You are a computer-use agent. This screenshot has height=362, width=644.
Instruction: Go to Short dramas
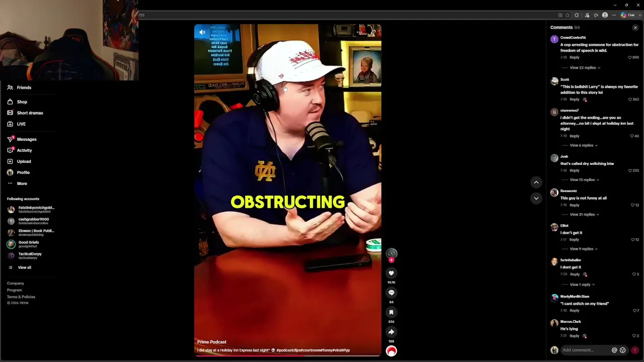click(30, 113)
